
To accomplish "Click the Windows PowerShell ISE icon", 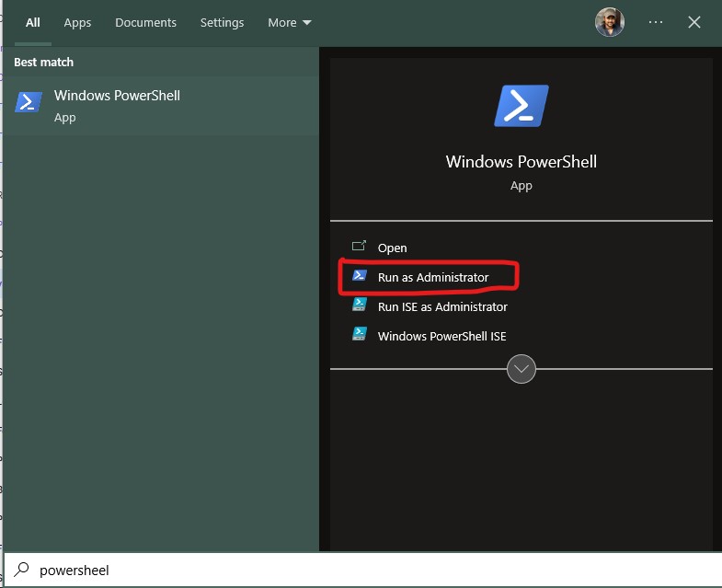I will [360, 335].
